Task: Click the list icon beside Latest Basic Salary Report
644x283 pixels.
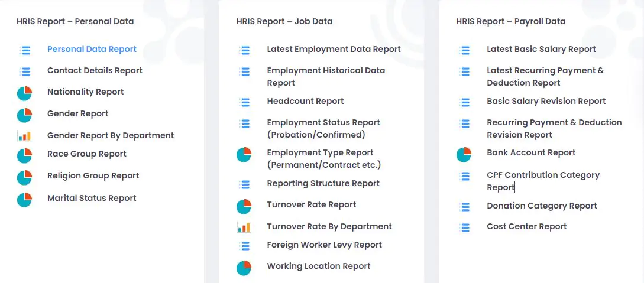Action: pos(464,50)
